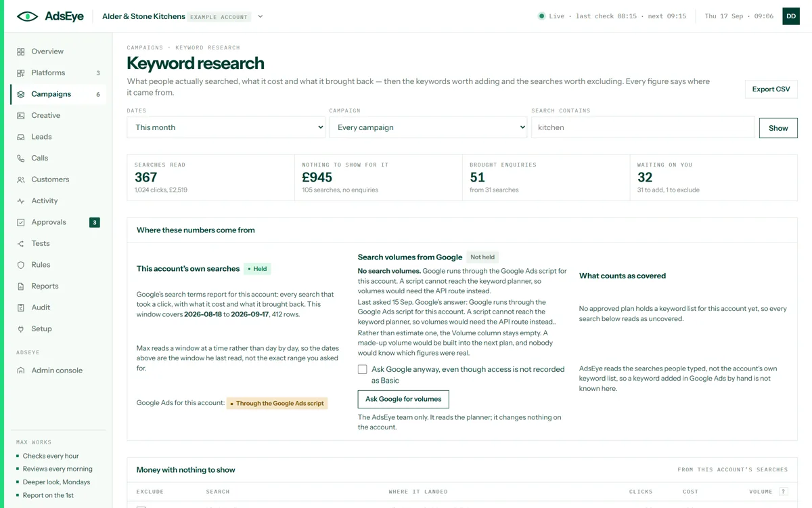Image resolution: width=812 pixels, height=508 pixels.
Task: Click the 'Brought enquiries' 51 card
Action: tap(546, 178)
